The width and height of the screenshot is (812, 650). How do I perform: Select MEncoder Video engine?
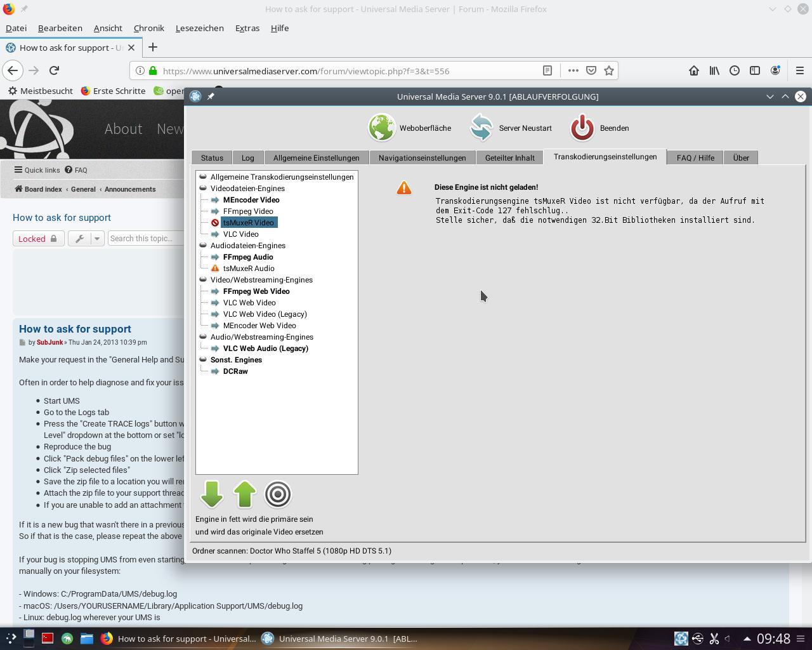click(251, 200)
